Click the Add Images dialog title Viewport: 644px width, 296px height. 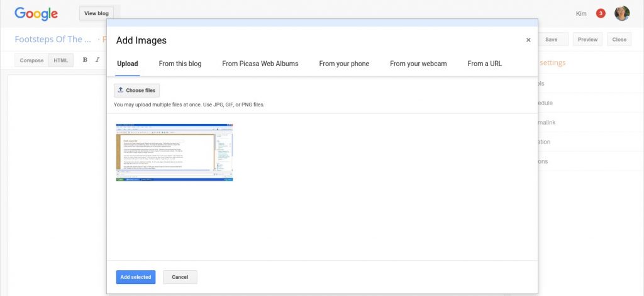142,40
